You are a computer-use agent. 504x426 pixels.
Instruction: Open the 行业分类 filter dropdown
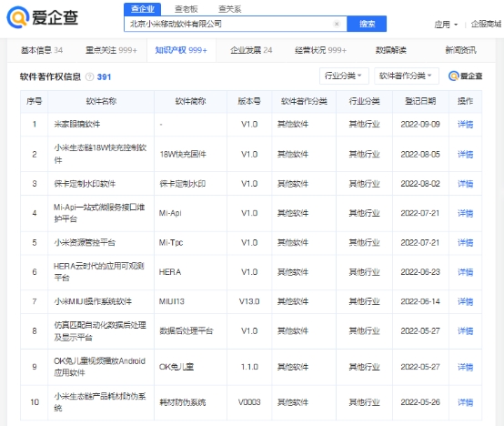(344, 76)
